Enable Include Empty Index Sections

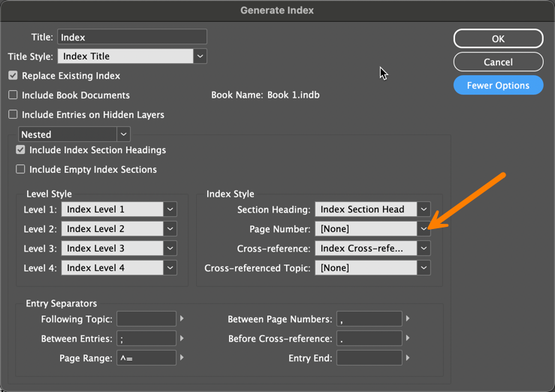point(20,170)
